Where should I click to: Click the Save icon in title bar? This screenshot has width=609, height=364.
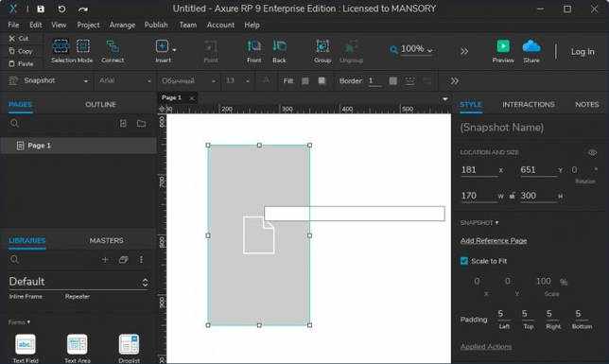[41, 9]
